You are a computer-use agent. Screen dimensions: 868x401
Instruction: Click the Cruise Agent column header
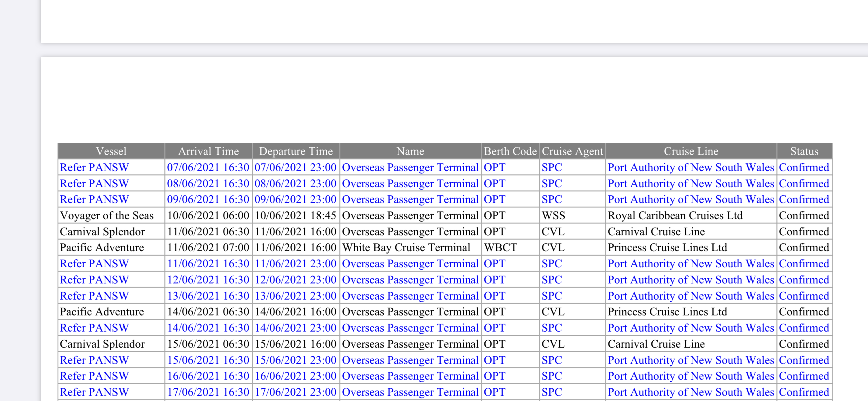click(x=572, y=151)
